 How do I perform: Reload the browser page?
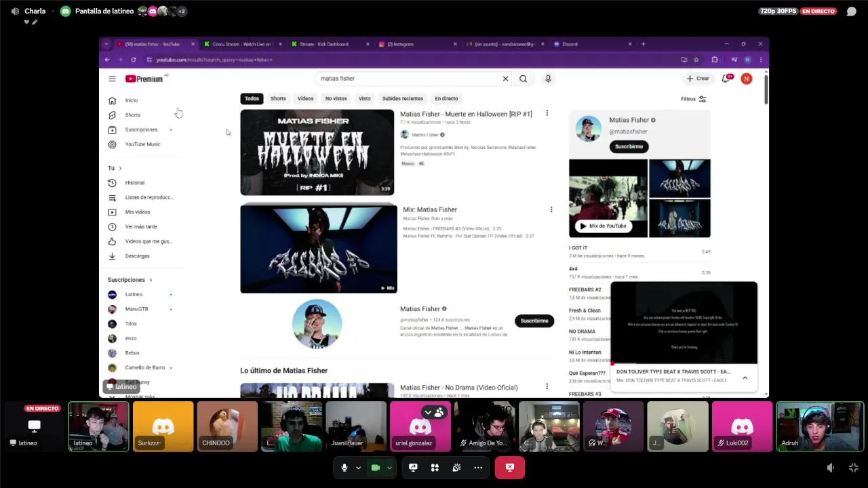point(133,60)
